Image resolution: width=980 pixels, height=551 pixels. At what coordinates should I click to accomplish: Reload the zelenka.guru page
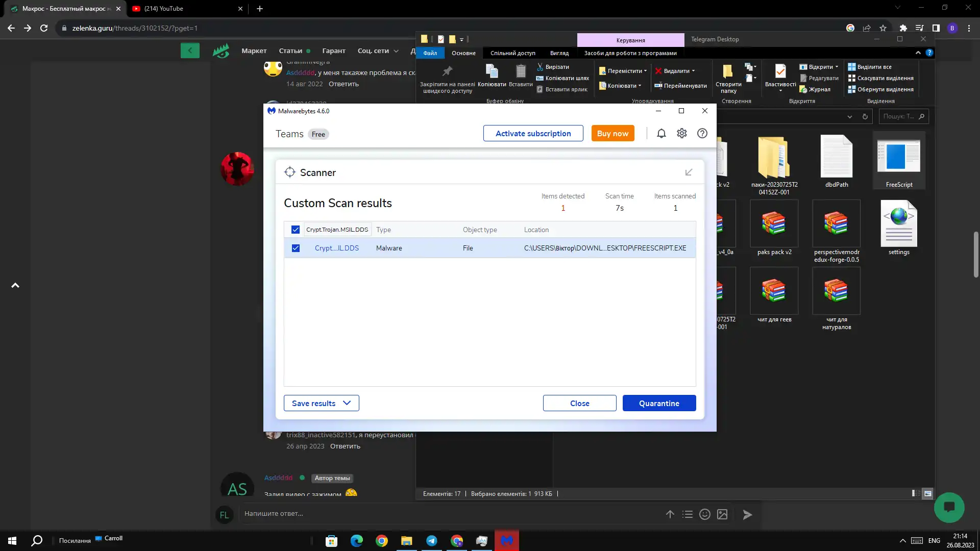click(44, 28)
